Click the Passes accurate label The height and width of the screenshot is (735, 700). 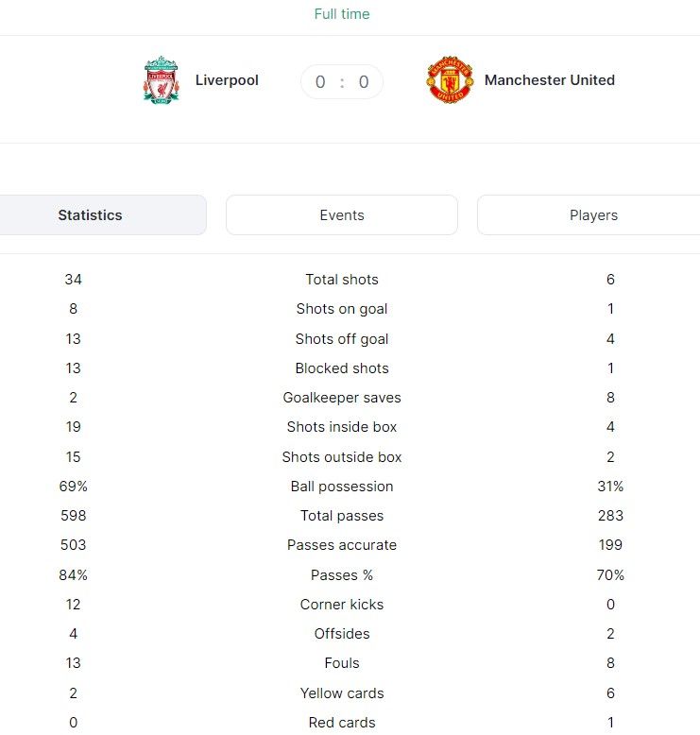tap(342, 545)
